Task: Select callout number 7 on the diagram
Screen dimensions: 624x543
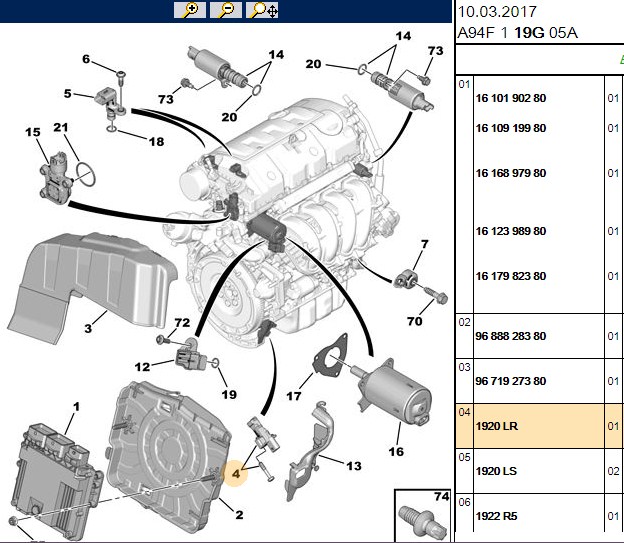Action: [425, 244]
